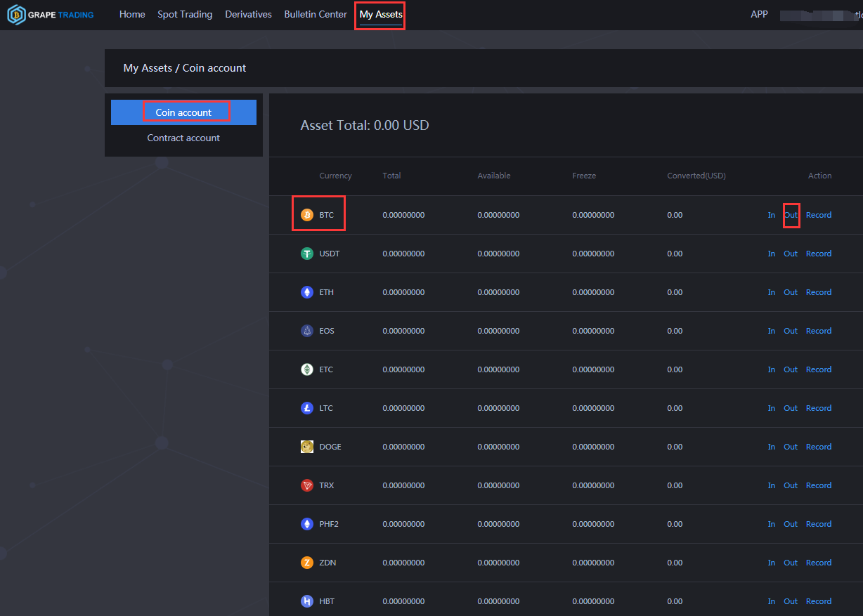Switch to Contract account tab
This screenshot has width=863, height=616.
click(183, 138)
